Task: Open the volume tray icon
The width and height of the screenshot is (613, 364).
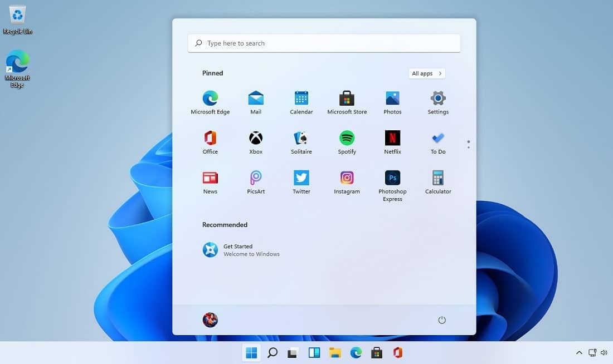Action: click(604, 353)
